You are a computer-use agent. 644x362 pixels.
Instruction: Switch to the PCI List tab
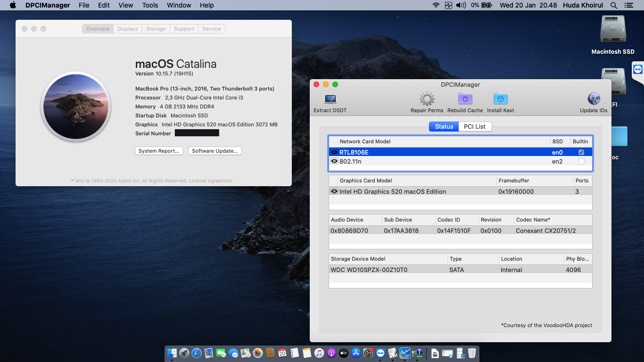[x=475, y=126]
